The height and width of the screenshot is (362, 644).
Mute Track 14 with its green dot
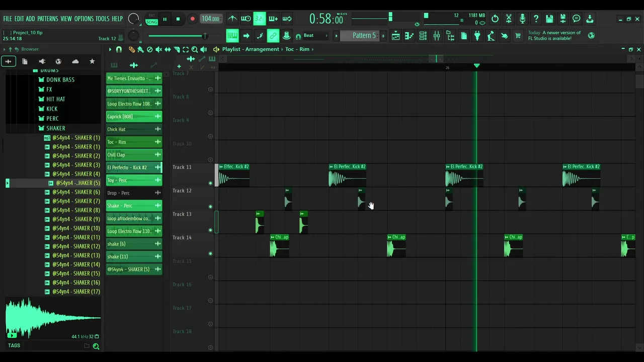pos(210,253)
